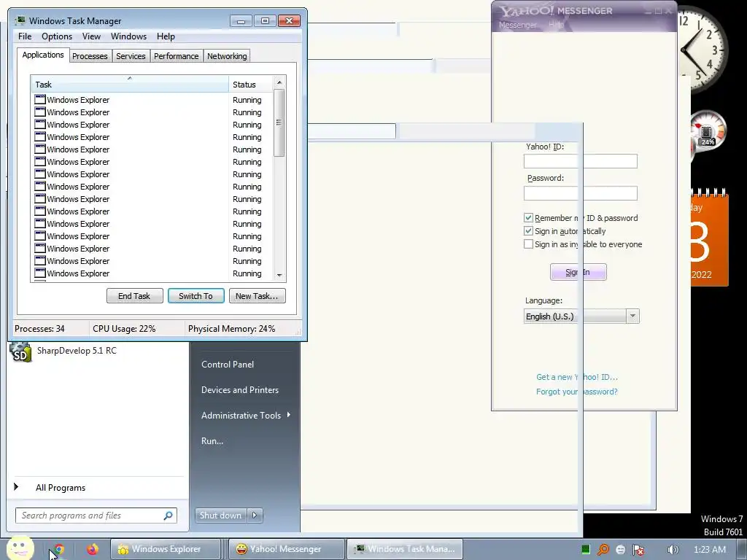747x560 pixels.
Task: Click the Yahoo! ID input field
Action: pyautogui.click(x=580, y=161)
